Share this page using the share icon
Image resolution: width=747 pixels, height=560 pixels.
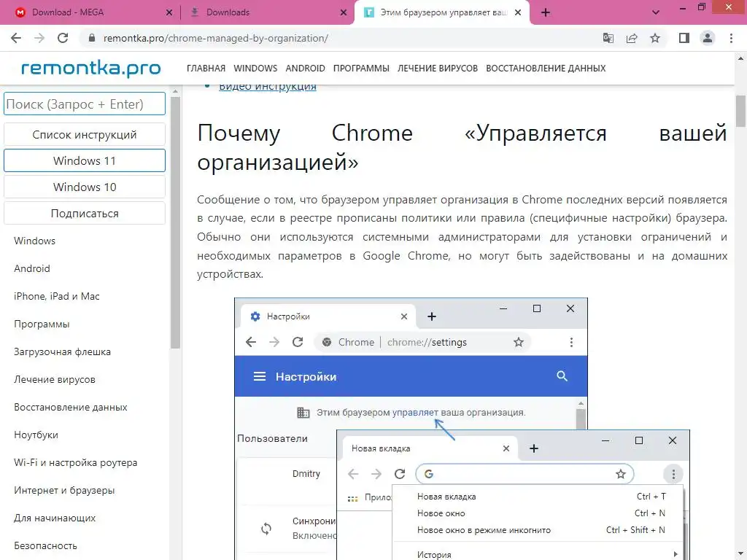tap(632, 38)
